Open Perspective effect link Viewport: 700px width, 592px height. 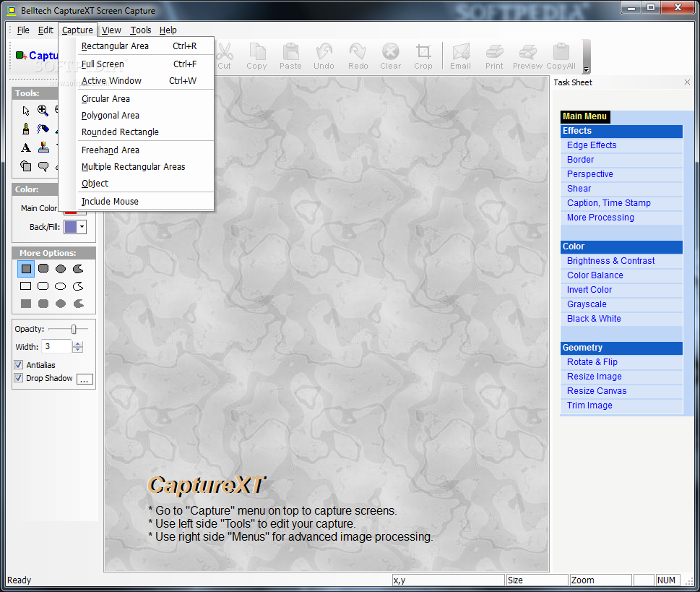point(589,173)
